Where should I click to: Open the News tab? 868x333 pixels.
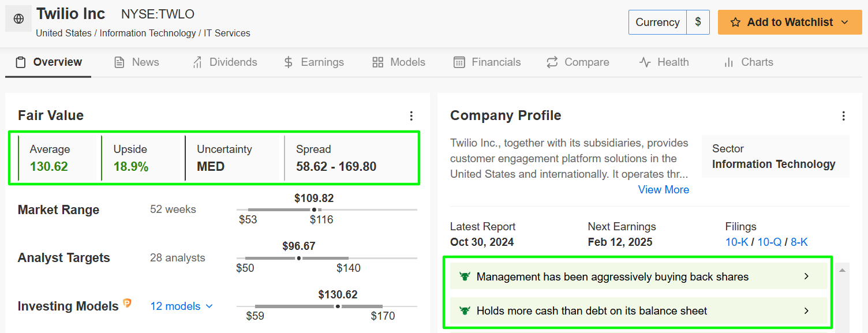pos(137,62)
